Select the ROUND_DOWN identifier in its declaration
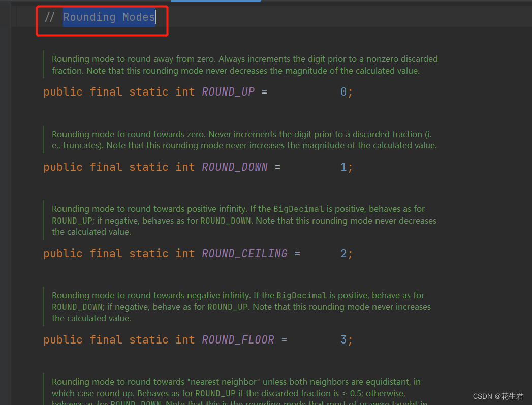532x405 pixels. pos(234,167)
